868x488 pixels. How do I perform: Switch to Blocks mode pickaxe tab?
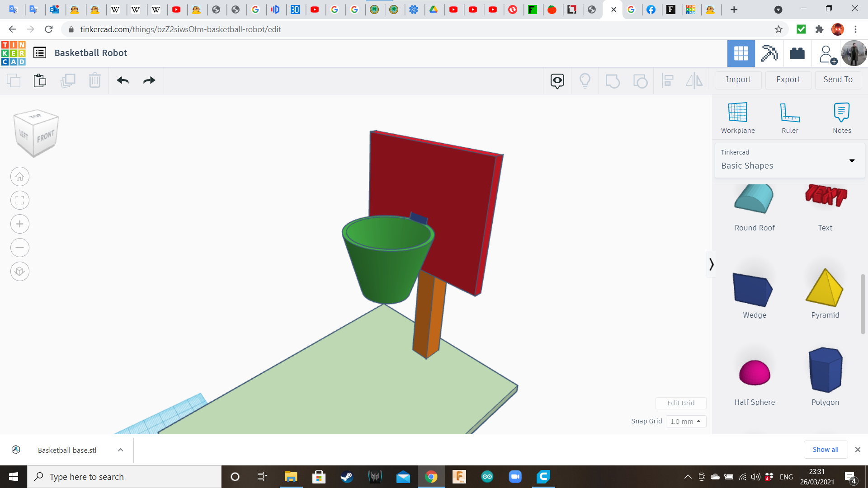769,53
